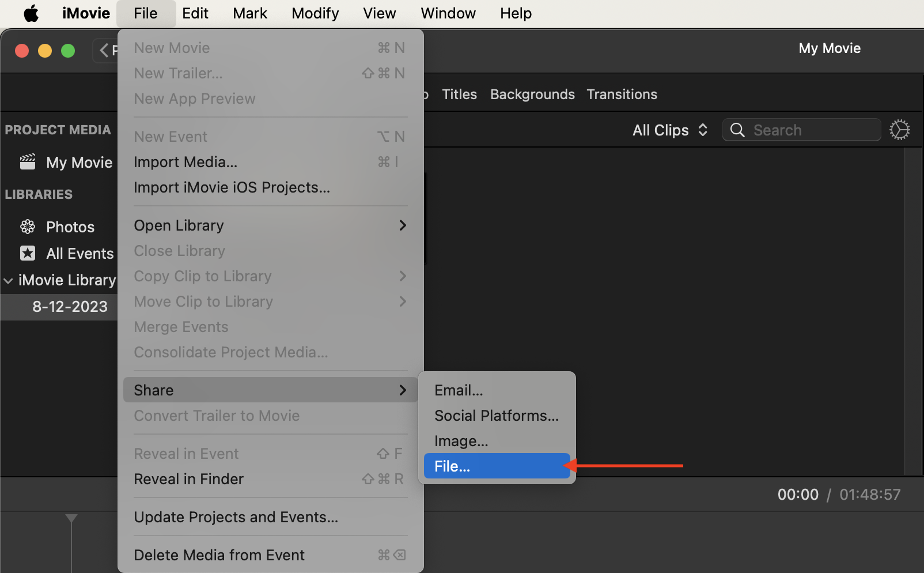Open the All Clips dropdown

click(670, 130)
